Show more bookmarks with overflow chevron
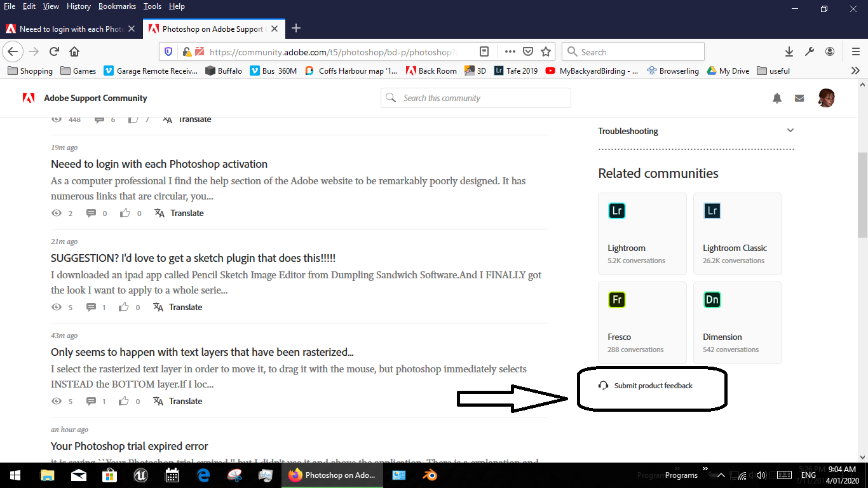 click(x=855, y=71)
